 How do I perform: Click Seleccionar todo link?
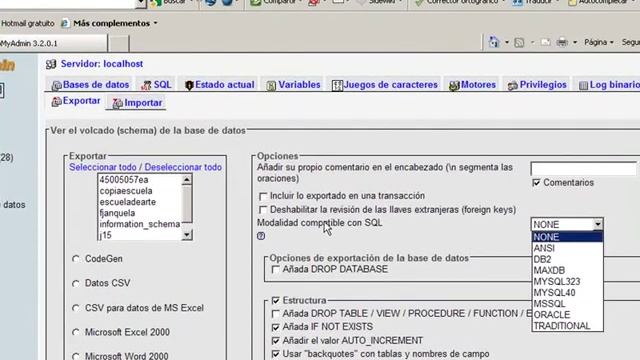tap(103, 167)
